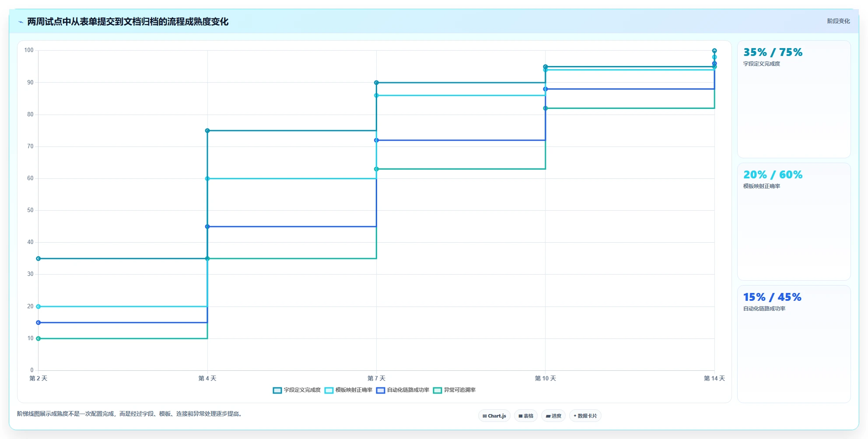Click the 20% / 60% stat card value
868x439 pixels.
point(773,175)
